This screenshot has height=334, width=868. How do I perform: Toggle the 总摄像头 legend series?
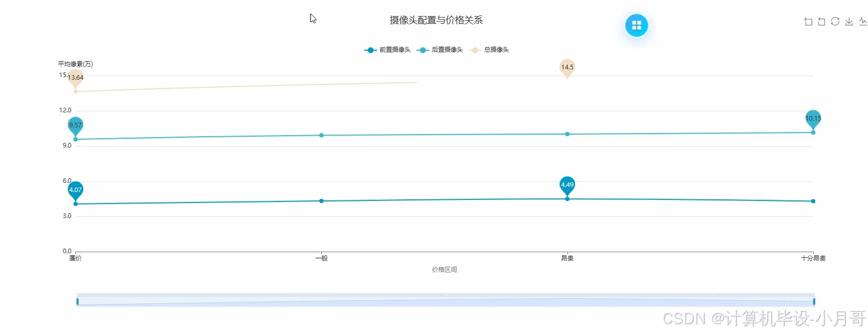point(489,50)
